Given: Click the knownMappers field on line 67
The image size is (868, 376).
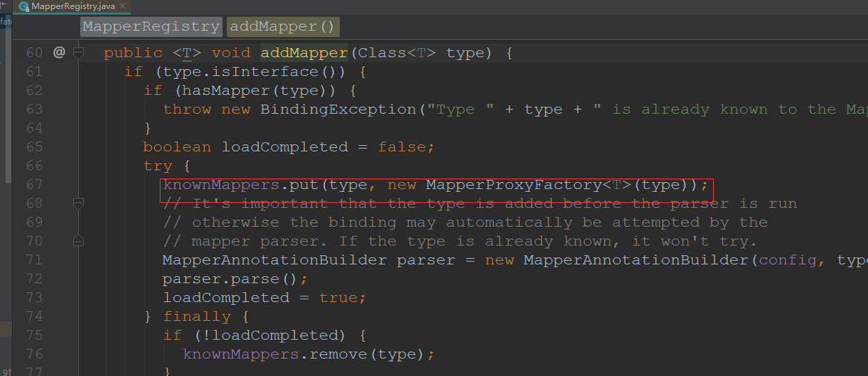Looking at the screenshot, I should (221, 185).
